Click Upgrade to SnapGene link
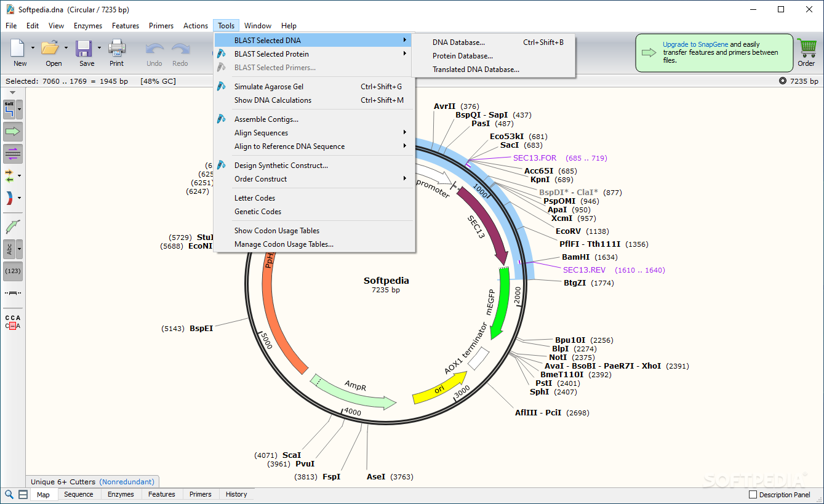This screenshot has height=504, width=824. 695,44
